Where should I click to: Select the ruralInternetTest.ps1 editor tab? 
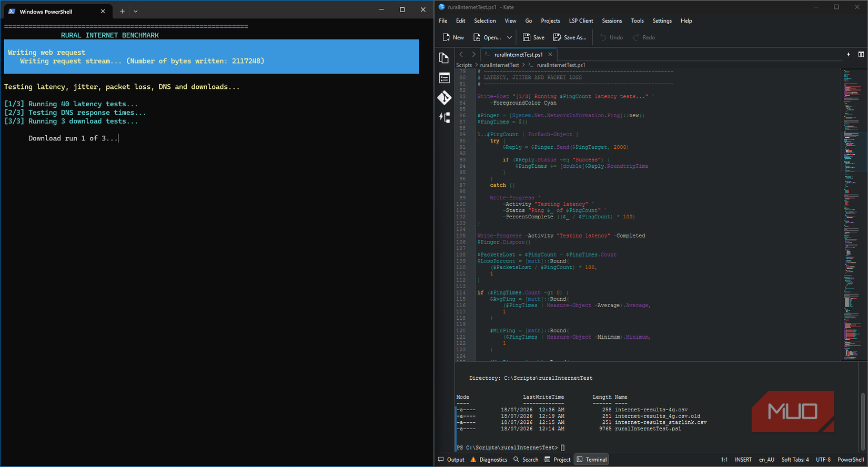click(x=518, y=54)
